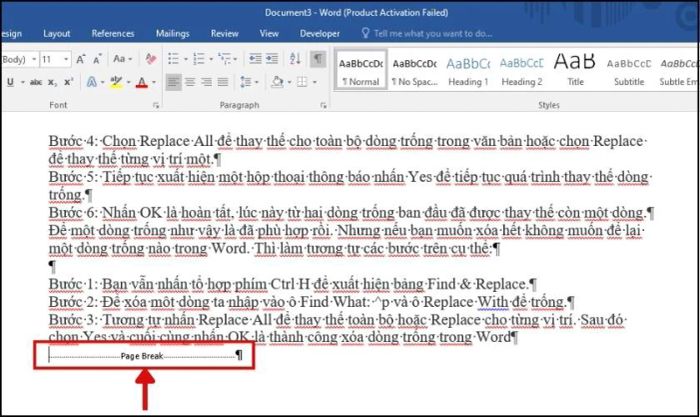The height and width of the screenshot is (417, 700).
Task: Click the text 'Bước 2:'
Action: click(x=73, y=302)
